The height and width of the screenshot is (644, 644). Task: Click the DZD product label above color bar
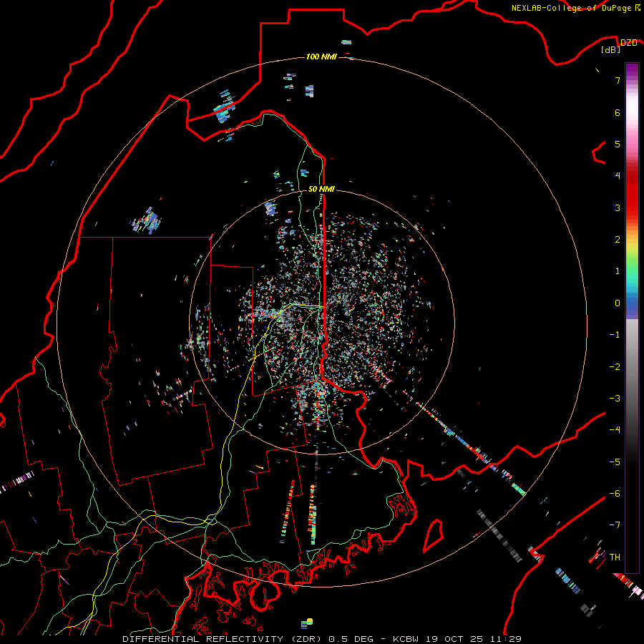tap(628, 43)
